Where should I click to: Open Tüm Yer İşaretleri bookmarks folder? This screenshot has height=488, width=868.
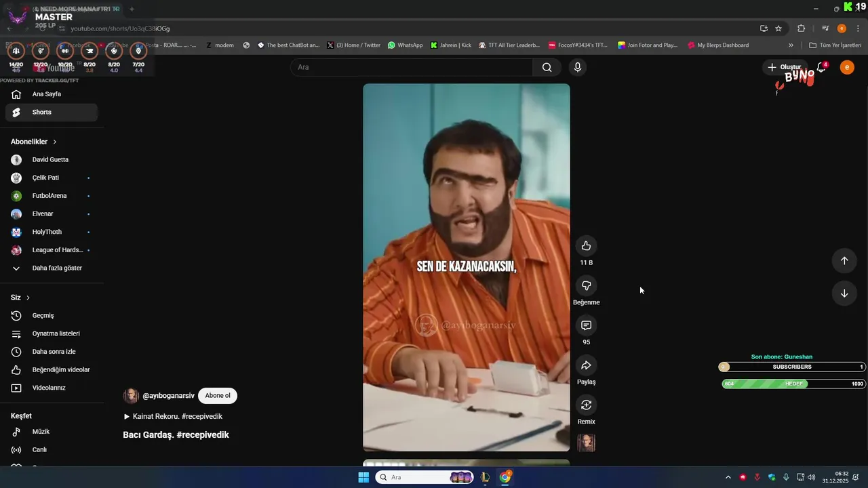pyautogui.click(x=835, y=45)
